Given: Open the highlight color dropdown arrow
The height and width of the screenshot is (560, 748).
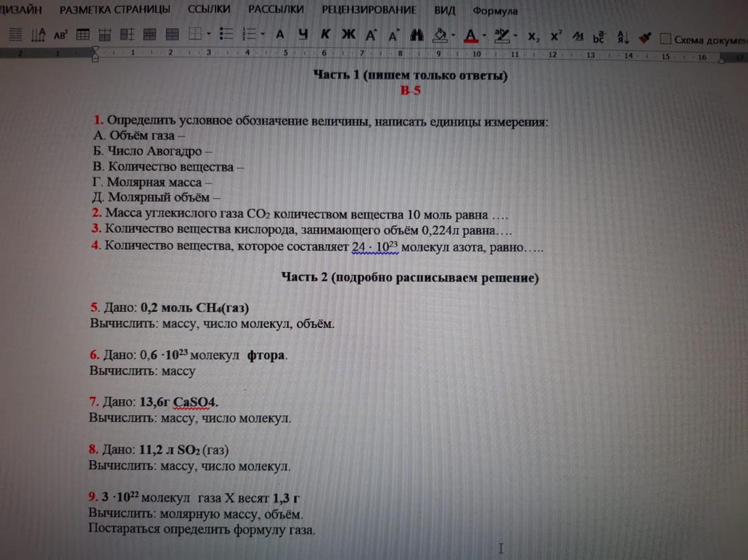Looking at the screenshot, I should [516, 35].
